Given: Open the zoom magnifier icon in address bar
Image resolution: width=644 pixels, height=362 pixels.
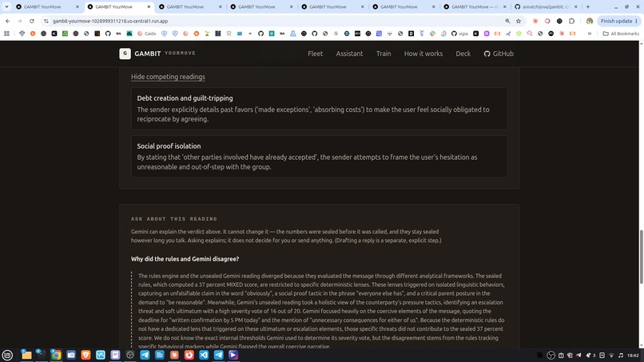Looking at the screenshot, I should point(507,21).
